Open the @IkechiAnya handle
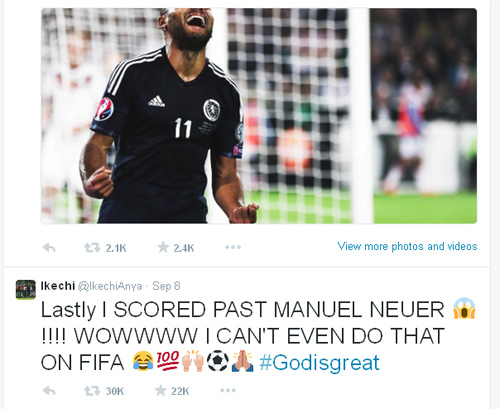 (110, 286)
